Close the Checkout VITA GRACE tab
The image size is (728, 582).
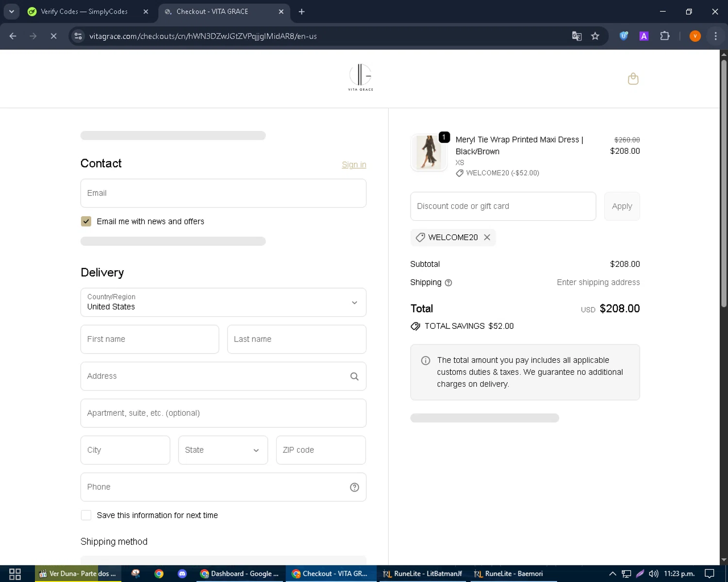[281, 12]
